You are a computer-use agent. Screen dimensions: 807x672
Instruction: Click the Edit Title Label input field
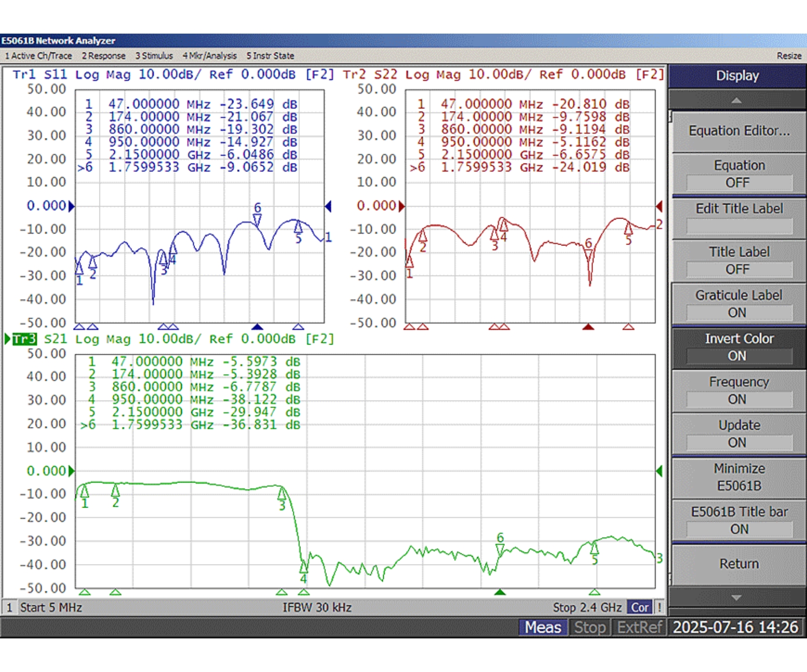pyautogui.click(x=738, y=226)
